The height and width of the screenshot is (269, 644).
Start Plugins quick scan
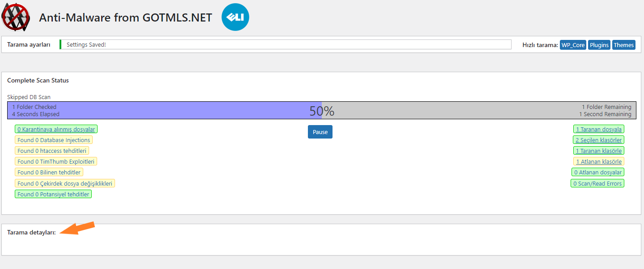point(599,45)
